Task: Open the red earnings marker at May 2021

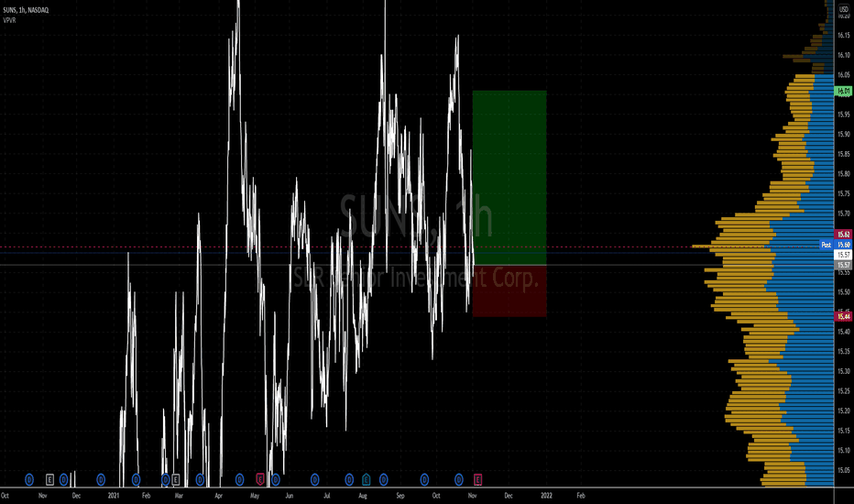Action: coord(260,479)
